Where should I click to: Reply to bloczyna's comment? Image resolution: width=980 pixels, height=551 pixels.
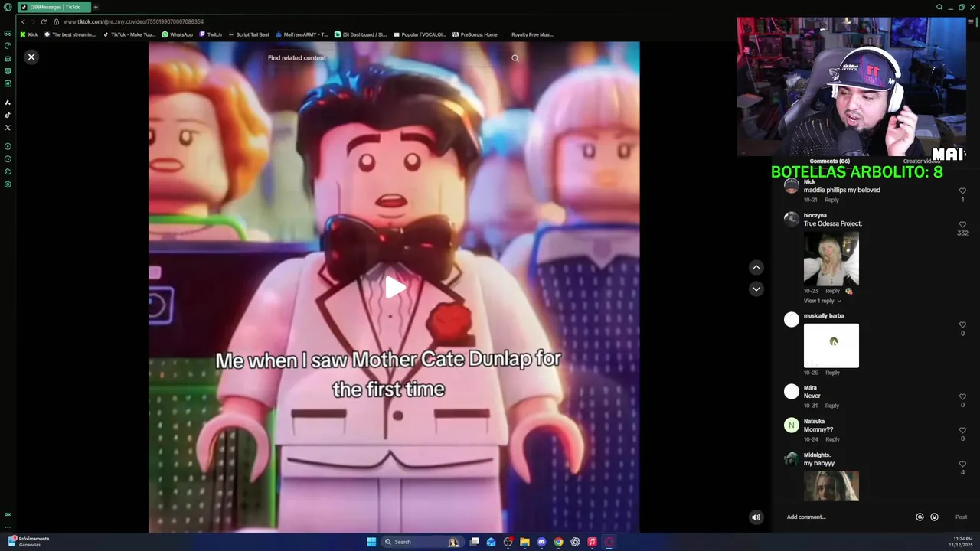[832, 291]
